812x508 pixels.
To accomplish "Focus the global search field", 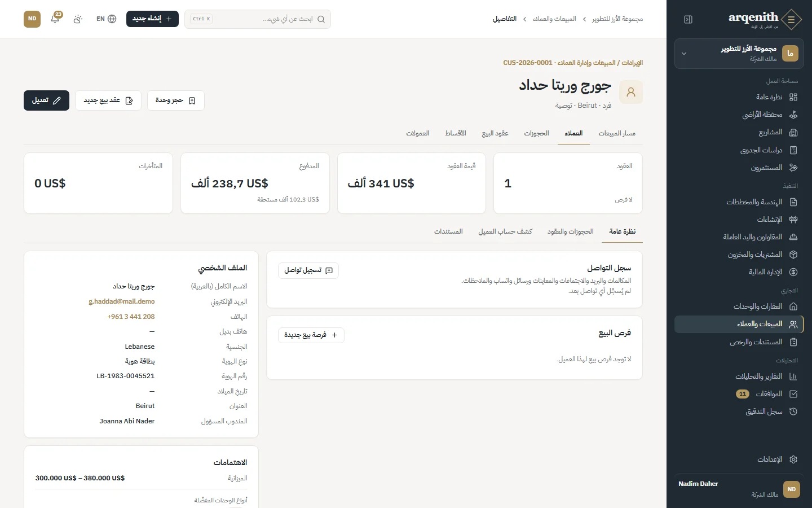I will (x=258, y=19).
